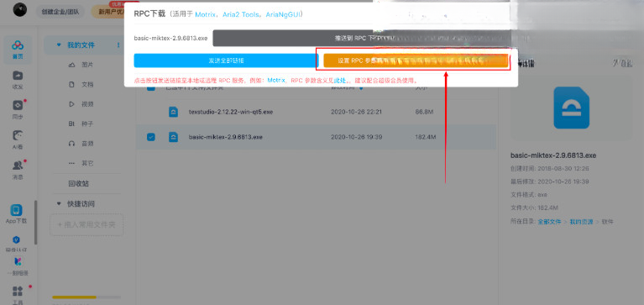Uncheck the basic-miktex-2.9.6813.exe checkbox
Viewport: 644px width, 305px height.
151,137
